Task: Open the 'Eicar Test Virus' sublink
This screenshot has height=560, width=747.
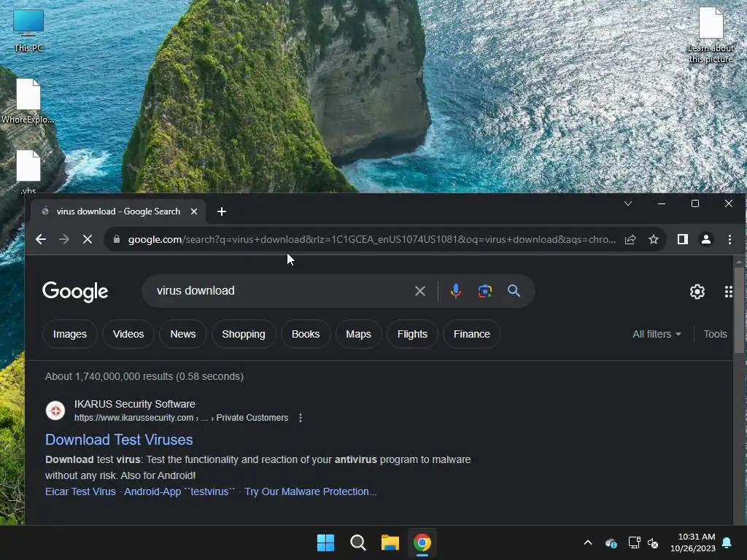Action: point(80,491)
